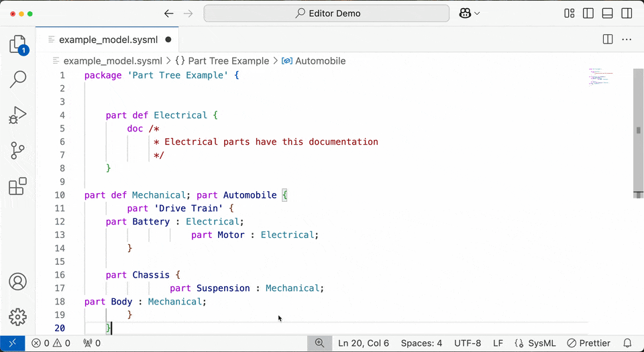Open the editor More Actions ellipsis menu
This screenshot has height=352, width=644.
click(627, 40)
